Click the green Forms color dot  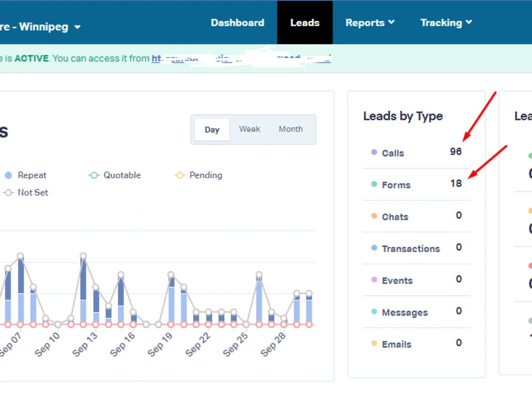coord(374,184)
